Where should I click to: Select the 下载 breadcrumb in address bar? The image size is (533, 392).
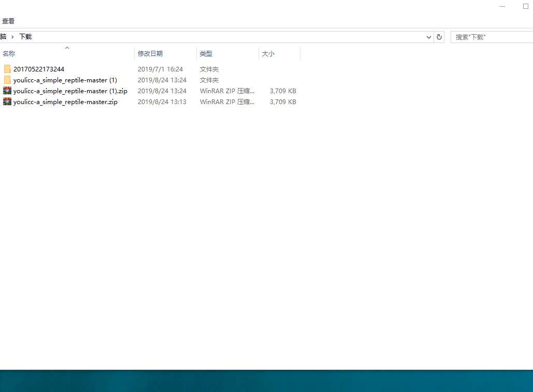click(x=25, y=37)
